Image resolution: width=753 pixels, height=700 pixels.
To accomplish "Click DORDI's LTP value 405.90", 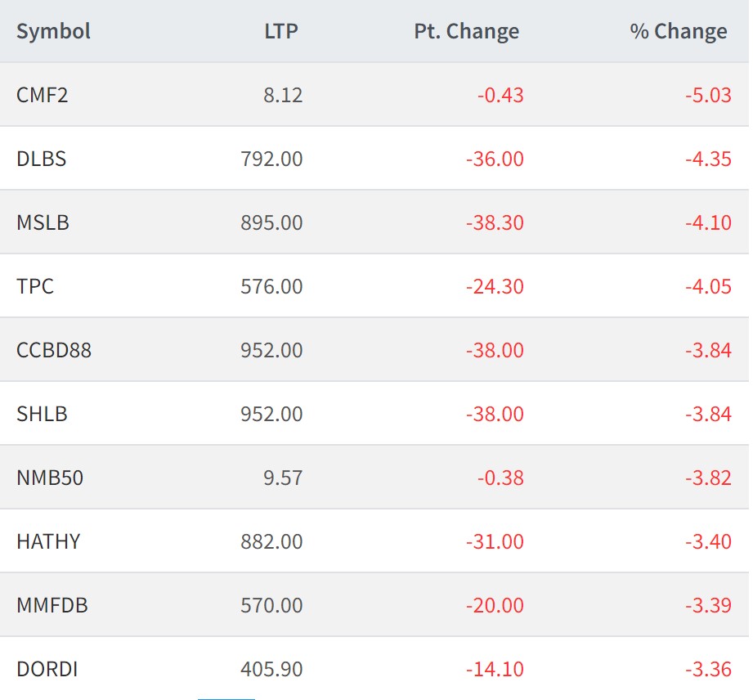I will pos(271,669).
